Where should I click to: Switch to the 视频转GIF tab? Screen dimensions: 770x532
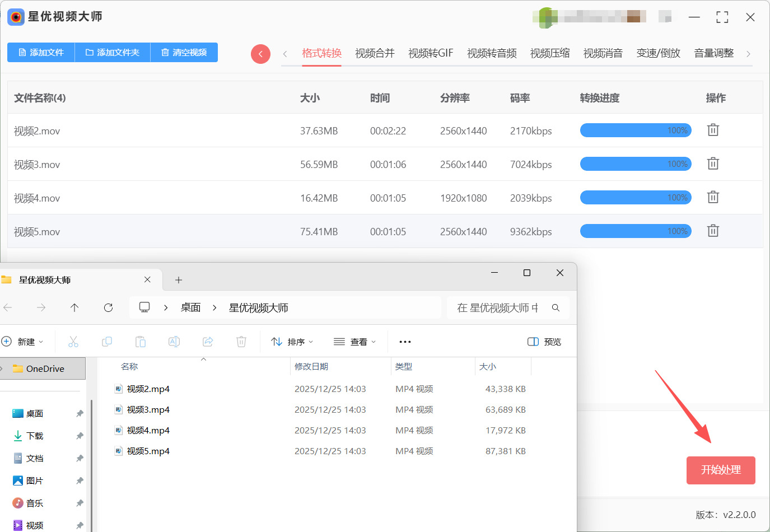tap(431, 53)
